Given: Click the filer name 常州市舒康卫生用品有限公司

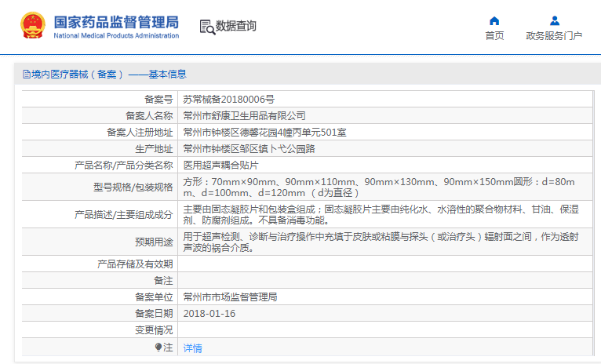Looking at the screenshot, I should click(x=244, y=115).
